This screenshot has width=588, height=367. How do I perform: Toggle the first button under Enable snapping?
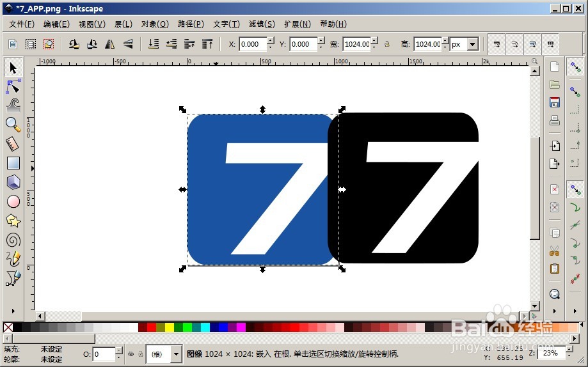575,91
